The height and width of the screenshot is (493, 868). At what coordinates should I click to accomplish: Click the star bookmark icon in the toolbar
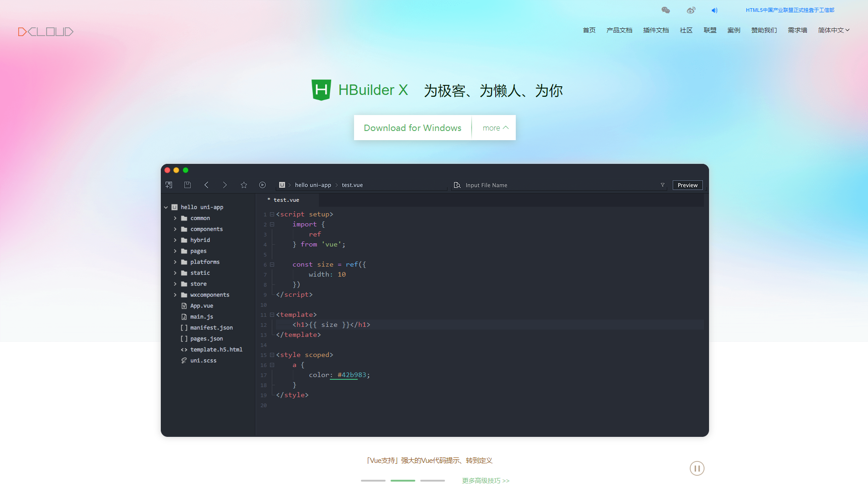243,184
